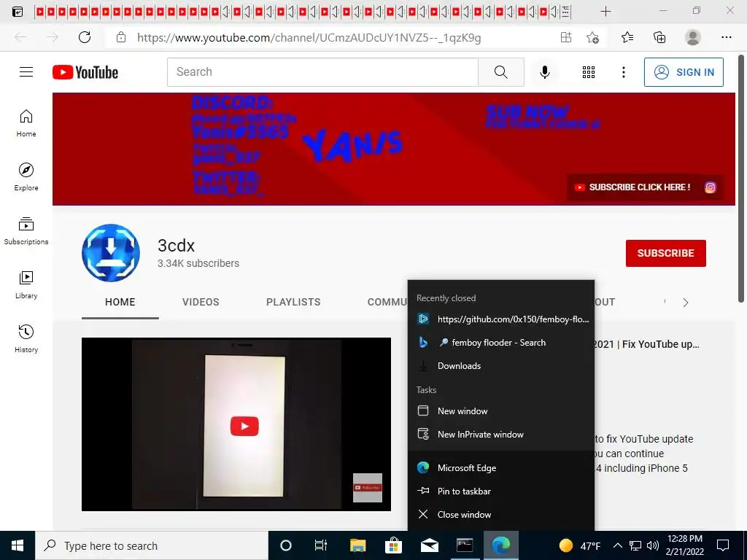Open volume control in system tray
747x560 pixels.
(653, 545)
